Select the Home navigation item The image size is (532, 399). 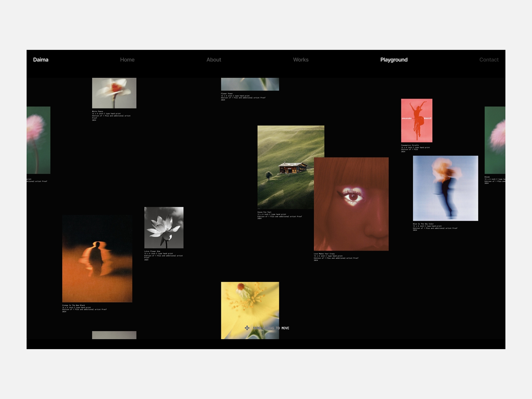pos(127,60)
